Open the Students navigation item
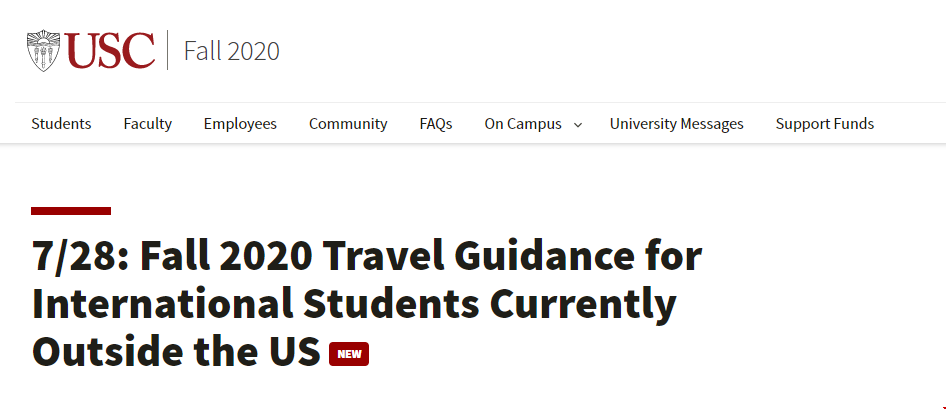This screenshot has height=409, width=946. pyautogui.click(x=61, y=124)
